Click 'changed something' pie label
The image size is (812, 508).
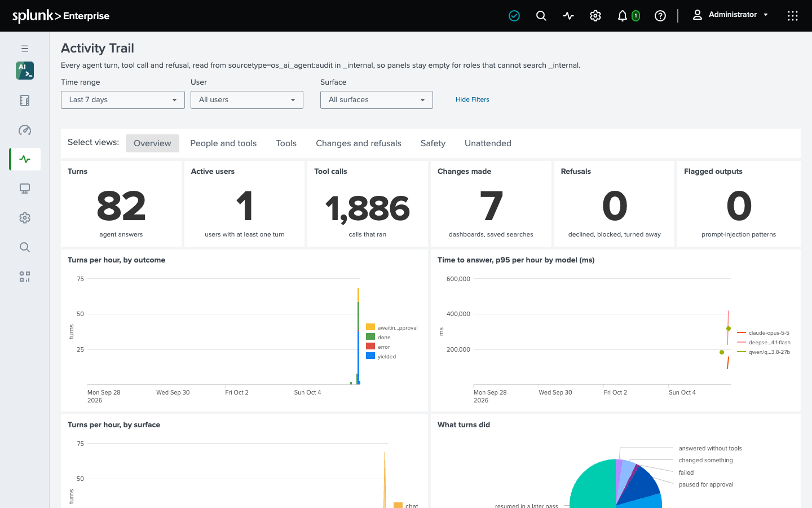tap(705, 461)
